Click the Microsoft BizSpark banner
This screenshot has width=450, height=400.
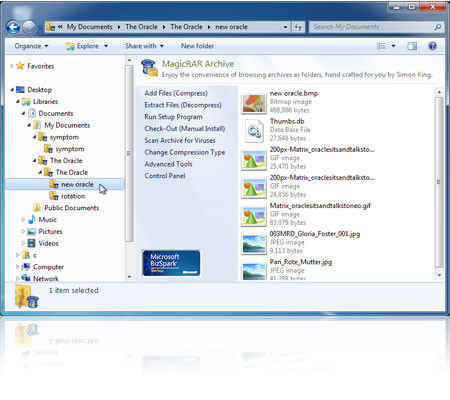click(171, 263)
